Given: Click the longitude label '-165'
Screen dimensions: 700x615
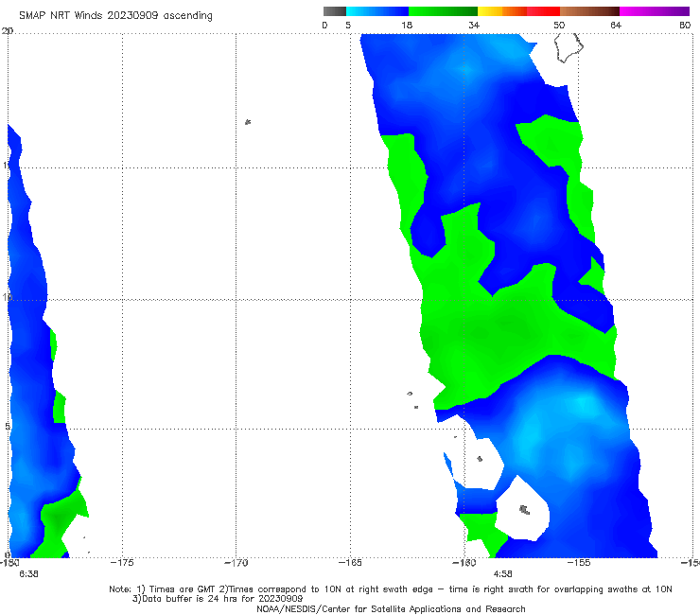Looking at the screenshot, I should point(350,563).
